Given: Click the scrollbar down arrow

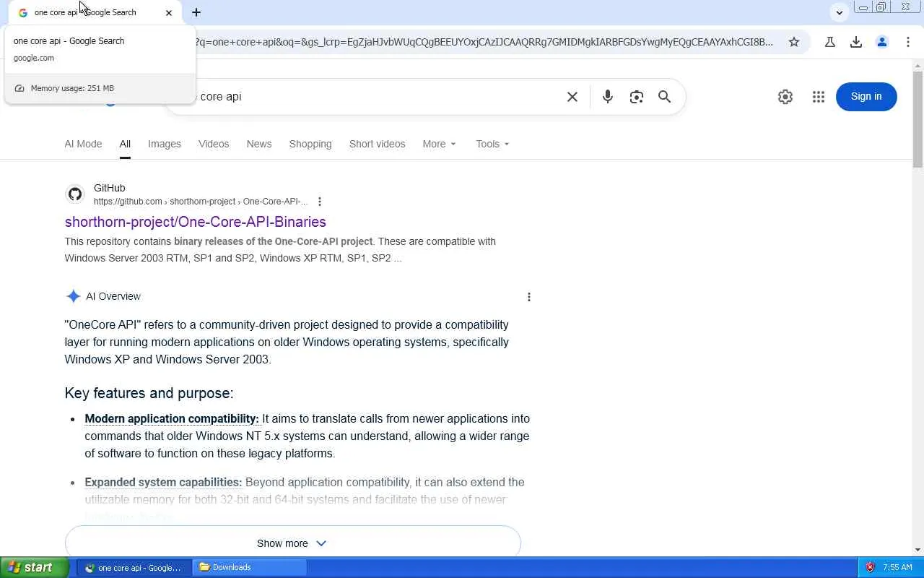Looking at the screenshot, I should (918, 551).
